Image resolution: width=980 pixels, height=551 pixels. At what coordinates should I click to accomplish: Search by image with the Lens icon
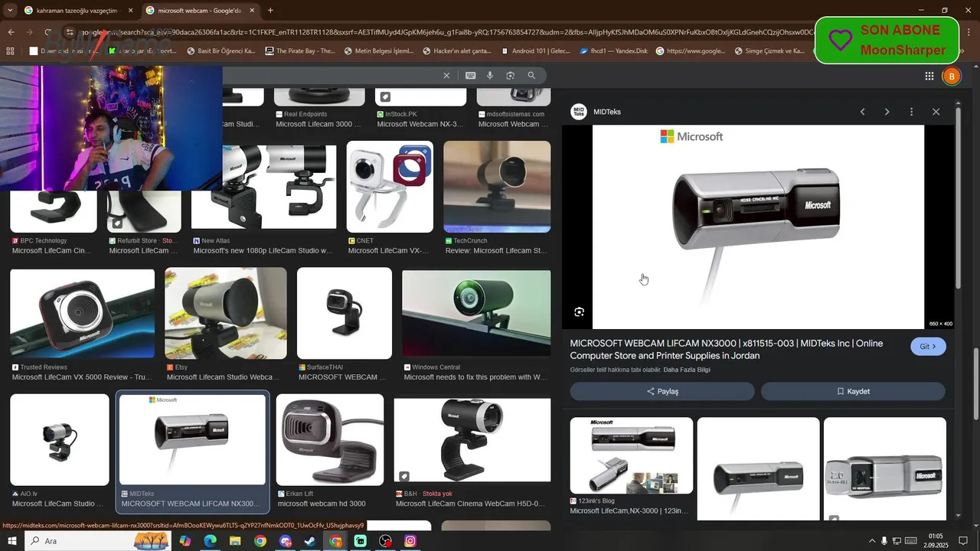[x=510, y=76]
